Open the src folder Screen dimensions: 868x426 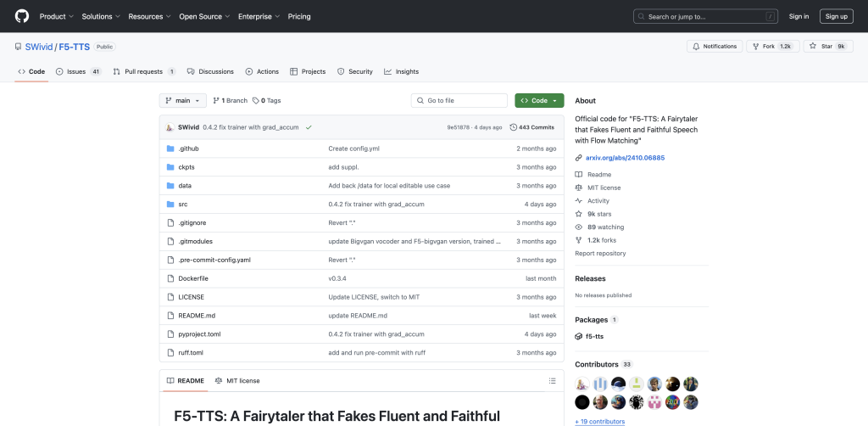pyautogui.click(x=183, y=205)
